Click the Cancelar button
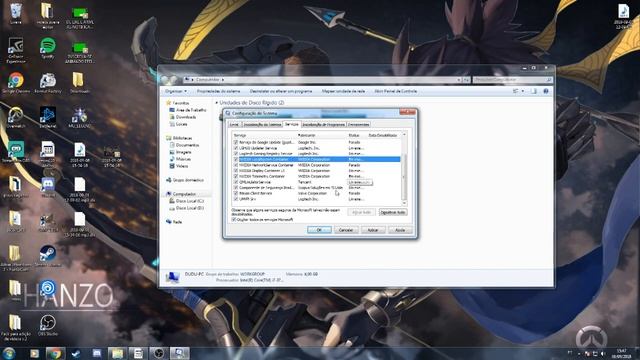This screenshot has width=640, height=360. [x=346, y=230]
